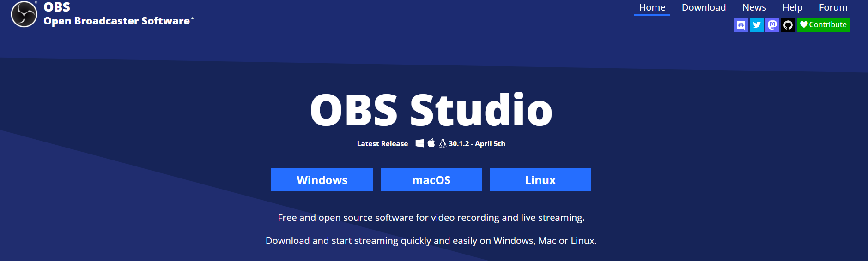Click the Windows logo beside Latest Release

419,143
